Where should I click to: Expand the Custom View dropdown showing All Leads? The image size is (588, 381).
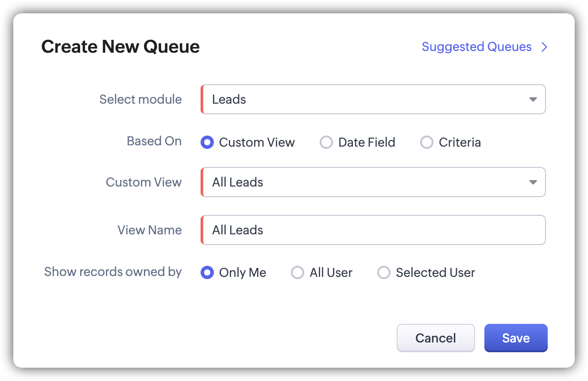(367, 182)
